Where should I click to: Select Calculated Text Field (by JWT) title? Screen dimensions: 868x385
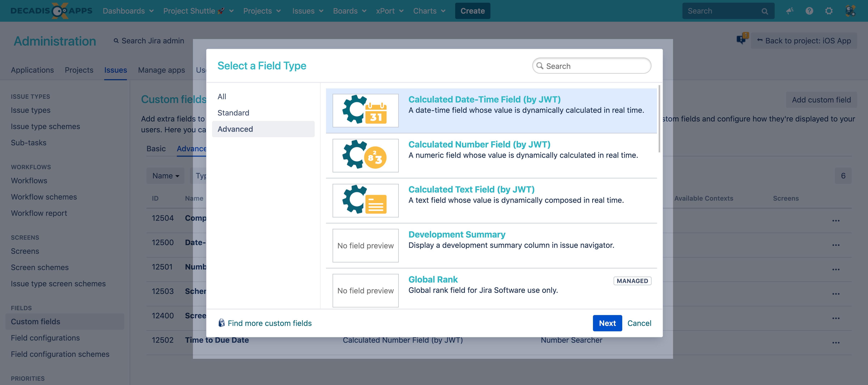click(x=471, y=189)
